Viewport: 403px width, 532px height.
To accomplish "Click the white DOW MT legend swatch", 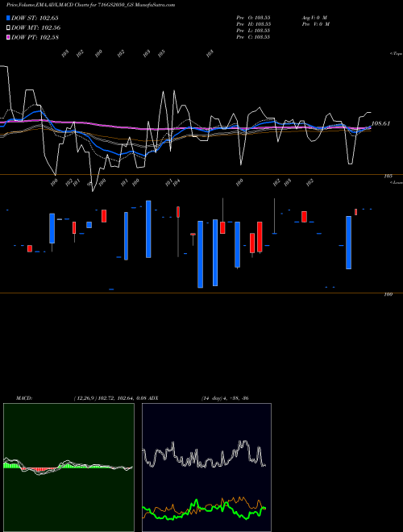I will 8,27.
